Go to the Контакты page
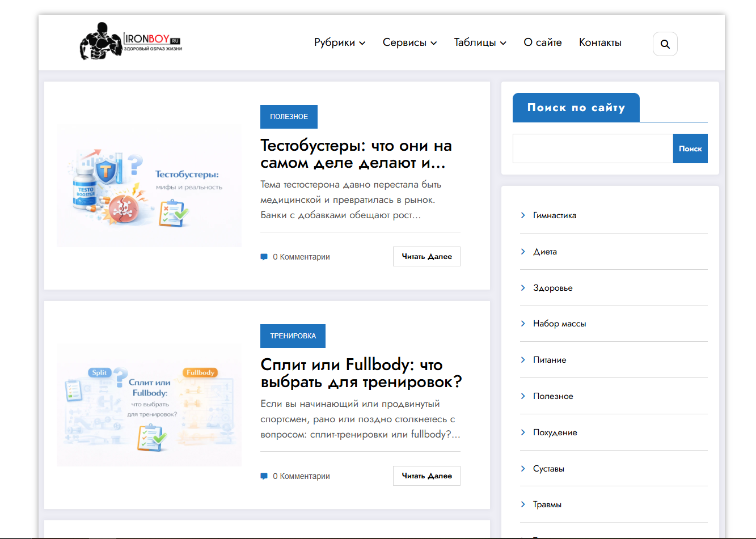756x539 pixels. click(x=600, y=43)
